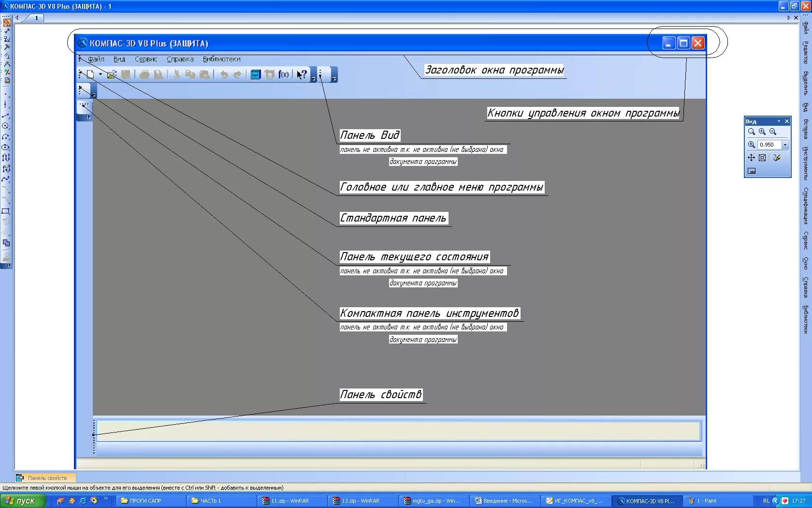Select the NURBS curve tool

[x=6, y=168]
